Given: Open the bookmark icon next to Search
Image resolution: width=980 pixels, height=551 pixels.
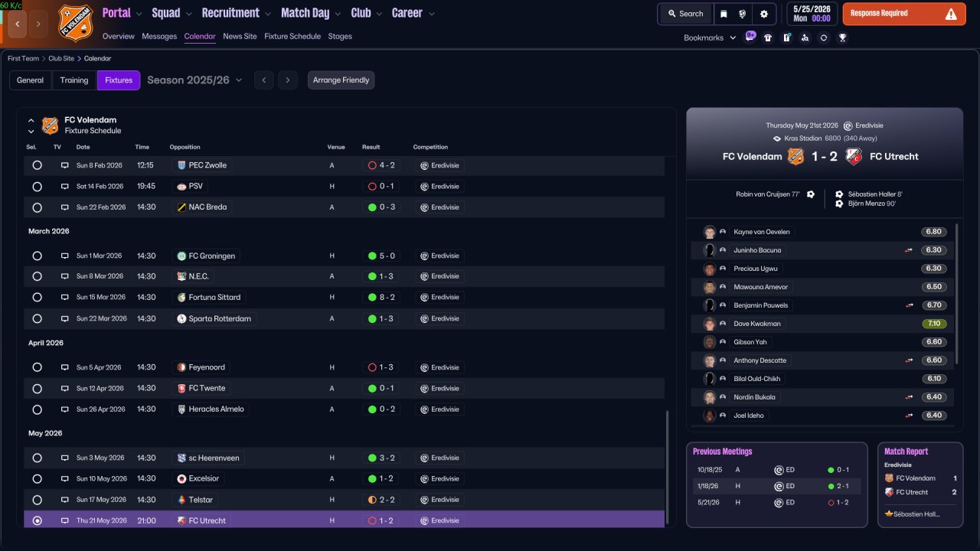Looking at the screenshot, I should tap(724, 14).
